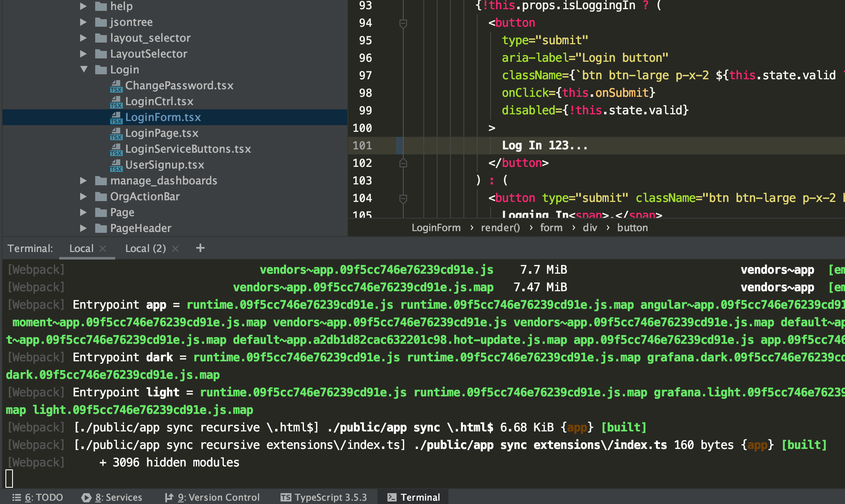Open the Version Control tool window
This screenshot has height=504, width=845.
click(212, 497)
